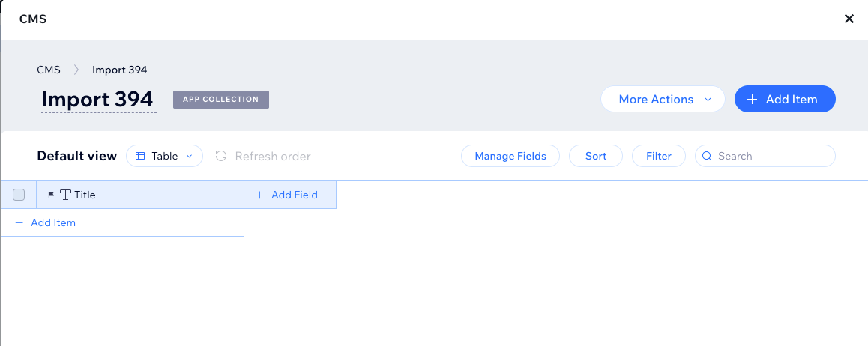Open the More Actions dropdown

[656, 99]
